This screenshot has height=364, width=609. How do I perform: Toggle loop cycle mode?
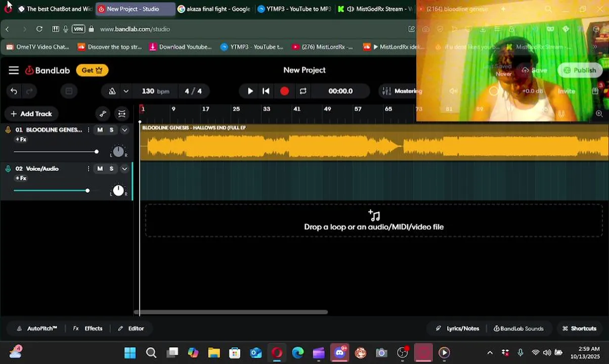303,91
